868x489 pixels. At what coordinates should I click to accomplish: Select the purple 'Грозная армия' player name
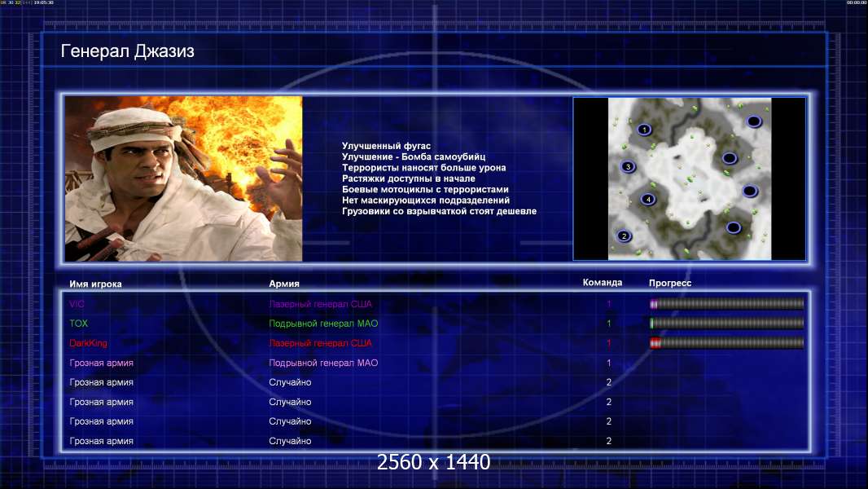point(101,363)
